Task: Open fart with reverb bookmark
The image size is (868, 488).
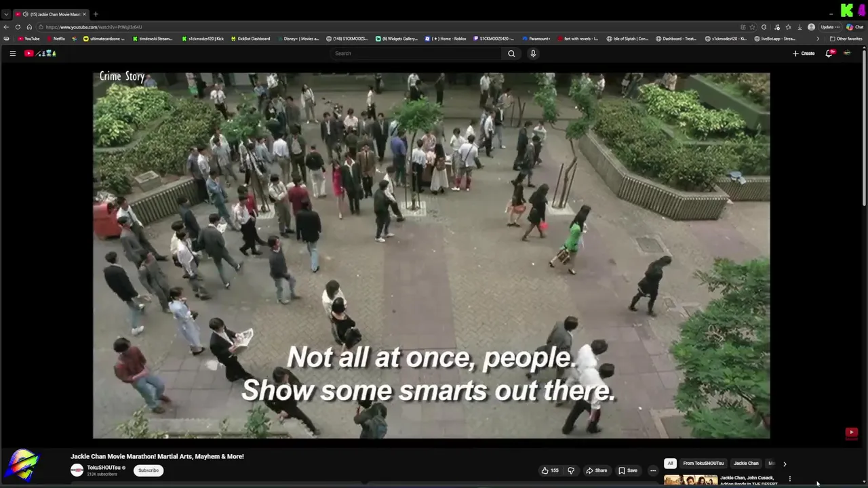Action: point(578,39)
